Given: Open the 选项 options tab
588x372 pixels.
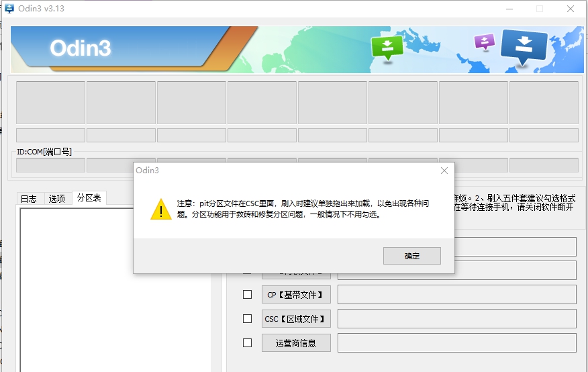Looking at the screenshot, I should (57, 199).
